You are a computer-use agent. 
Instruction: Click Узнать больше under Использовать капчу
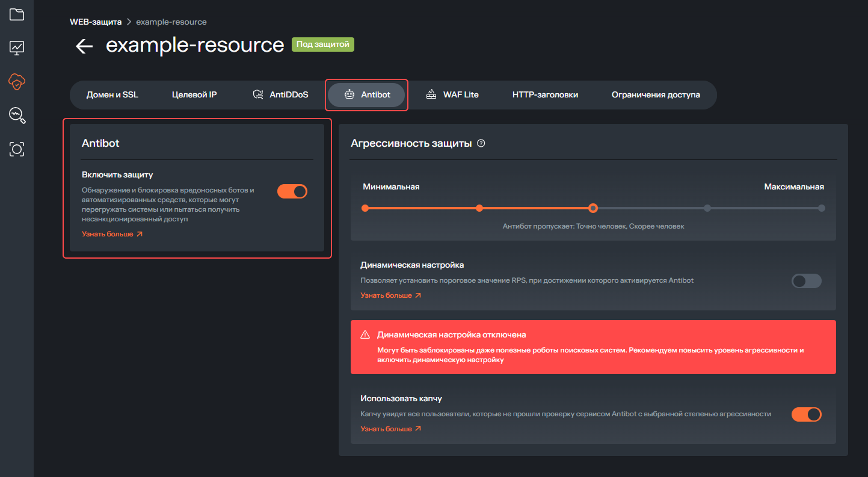pyautogui.click(x=390, y=429)
